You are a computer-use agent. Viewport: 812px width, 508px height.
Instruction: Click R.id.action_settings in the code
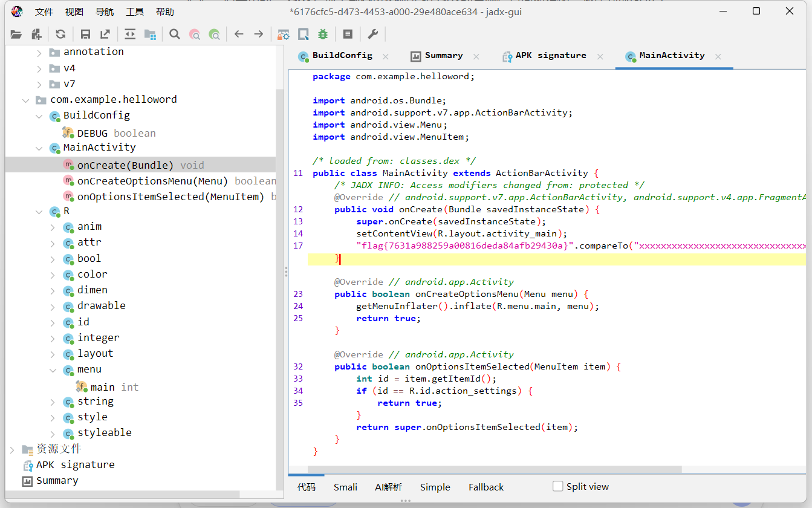click(x=464, y=391)
